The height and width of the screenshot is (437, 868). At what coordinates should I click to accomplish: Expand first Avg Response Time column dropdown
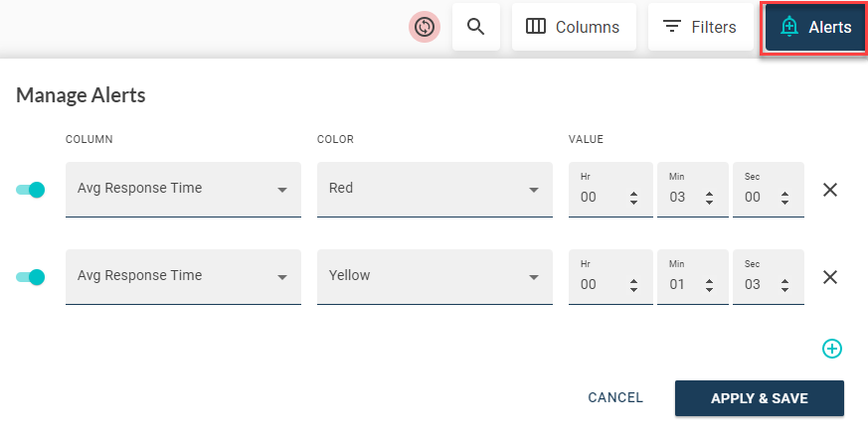pyautogui.click(x=183, y=189)
